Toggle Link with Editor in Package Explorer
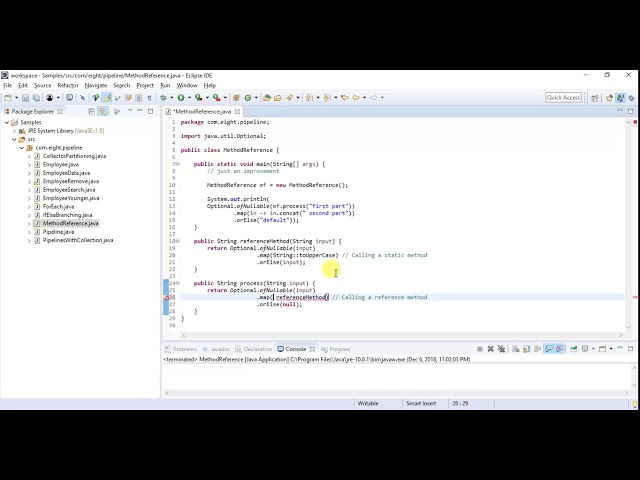Viewport: 640px width, 480px height. click(102, 111)
